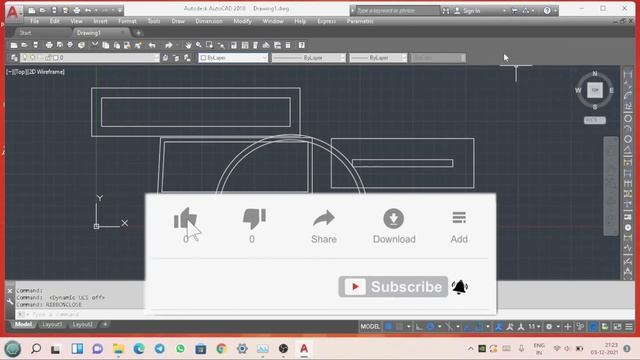
Task: Open the Dimension menu
Action: tap(209, 21)
